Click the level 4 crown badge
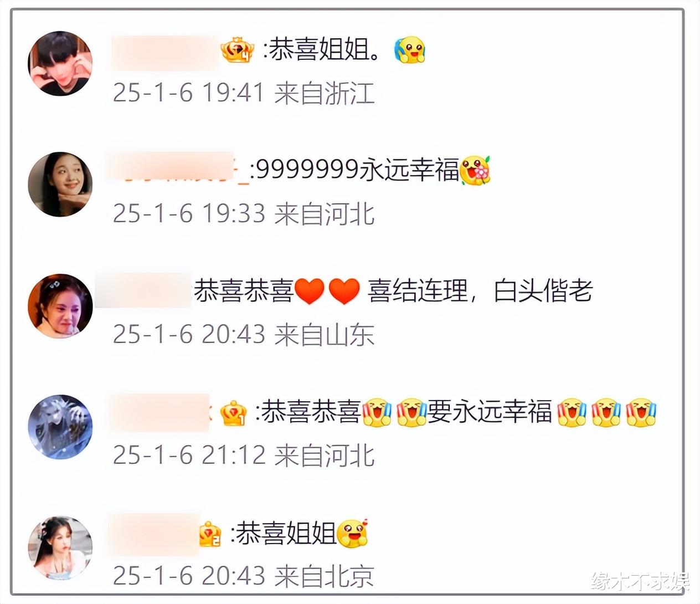Viewport: 700px width, 604px height. [x=238, y=50]
